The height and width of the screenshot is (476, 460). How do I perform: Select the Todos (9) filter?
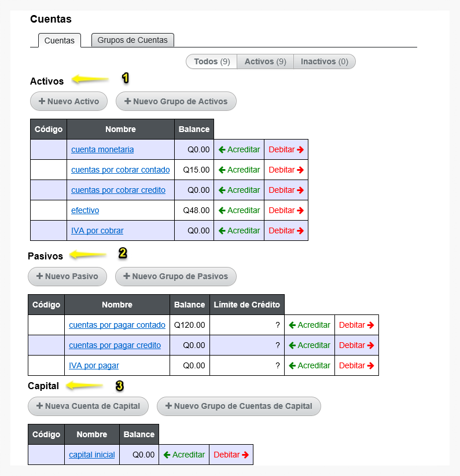[212, 61]
